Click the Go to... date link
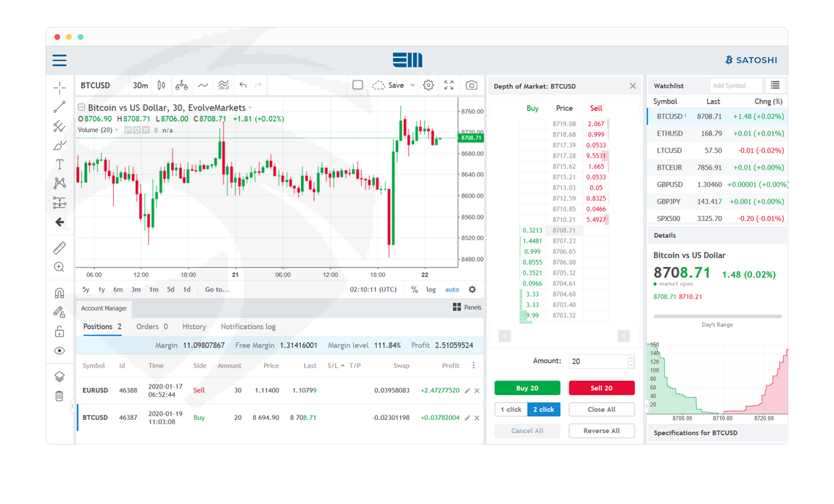 217,290
